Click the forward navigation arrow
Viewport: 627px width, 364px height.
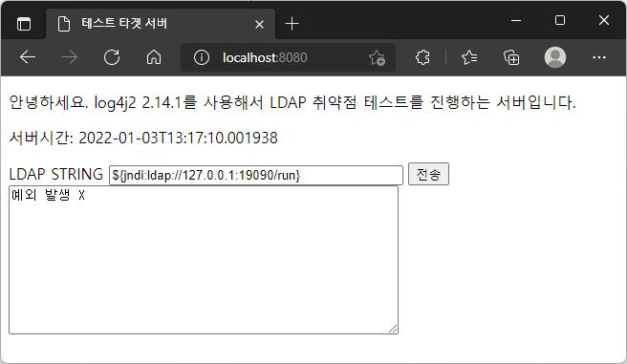(70, 57)
